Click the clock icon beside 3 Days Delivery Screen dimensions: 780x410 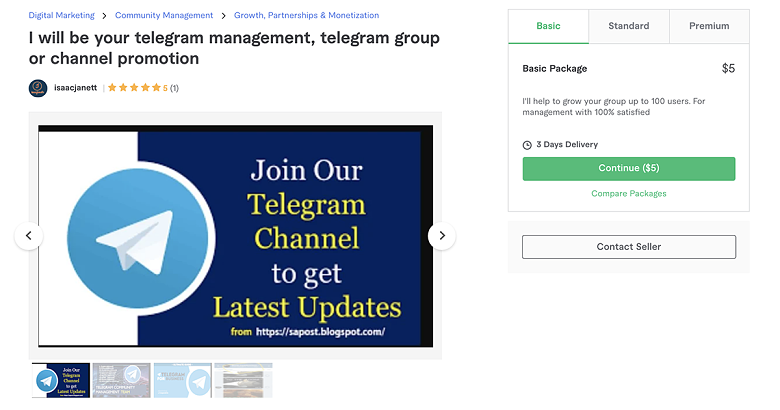[527, 145]
